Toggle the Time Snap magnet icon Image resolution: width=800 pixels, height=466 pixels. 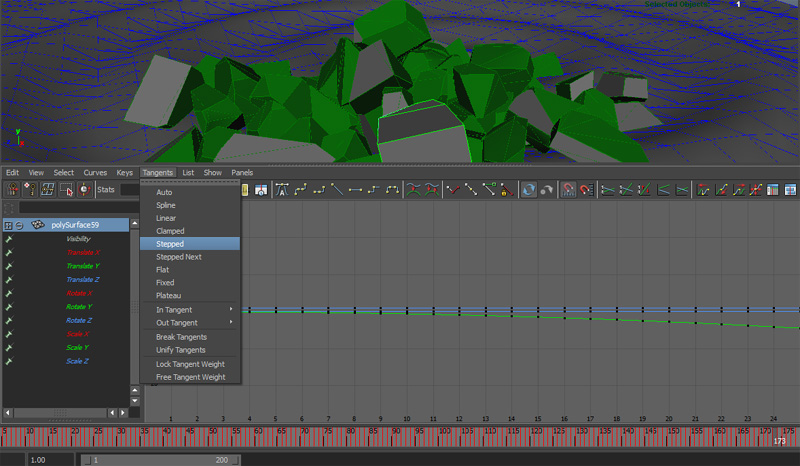click(568, 189)
